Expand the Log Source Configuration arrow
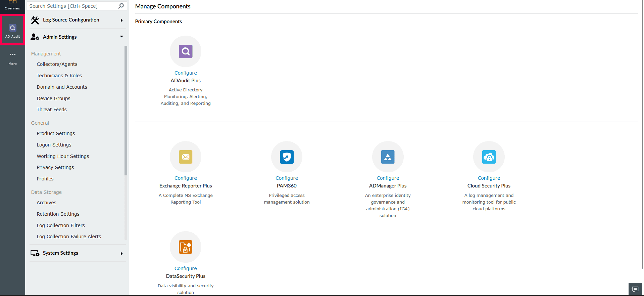 (x=121, y=20)
